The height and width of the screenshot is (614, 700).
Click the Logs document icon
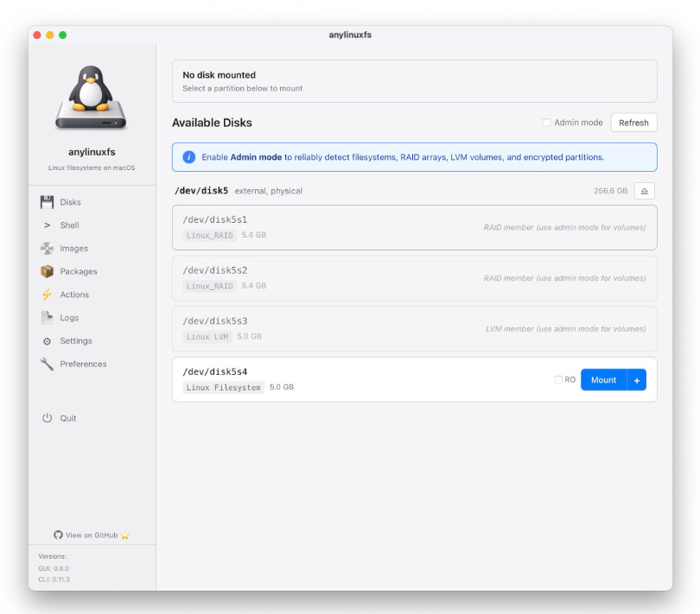coord(47,318)
